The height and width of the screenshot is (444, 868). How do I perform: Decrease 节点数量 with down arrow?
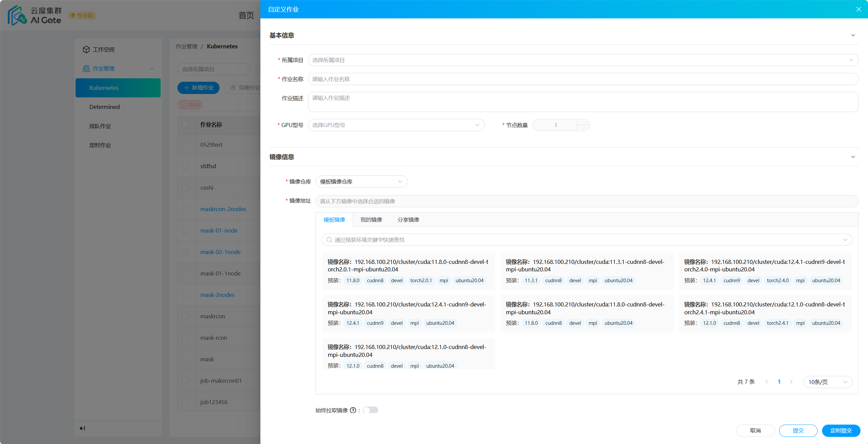pos(583,128)
